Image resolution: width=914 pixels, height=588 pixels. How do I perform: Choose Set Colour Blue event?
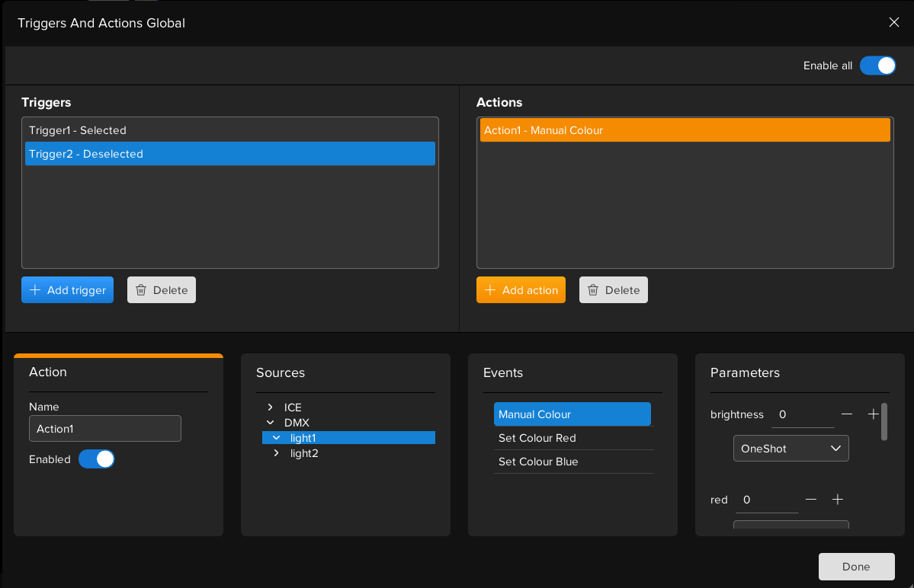(538, 462)
